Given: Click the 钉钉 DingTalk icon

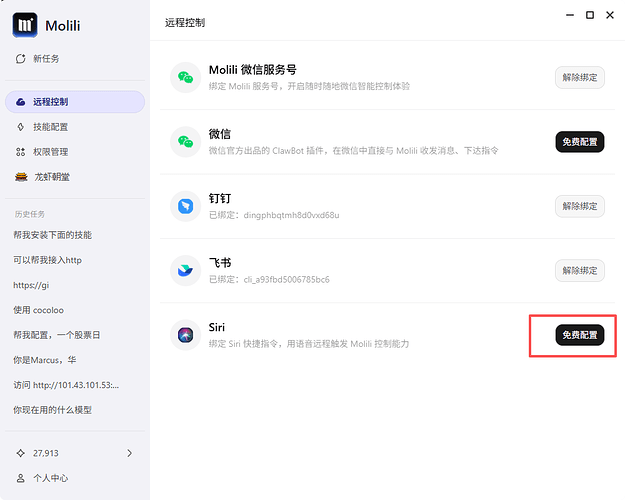Looking at the screenshot, I should click(185, 206).
